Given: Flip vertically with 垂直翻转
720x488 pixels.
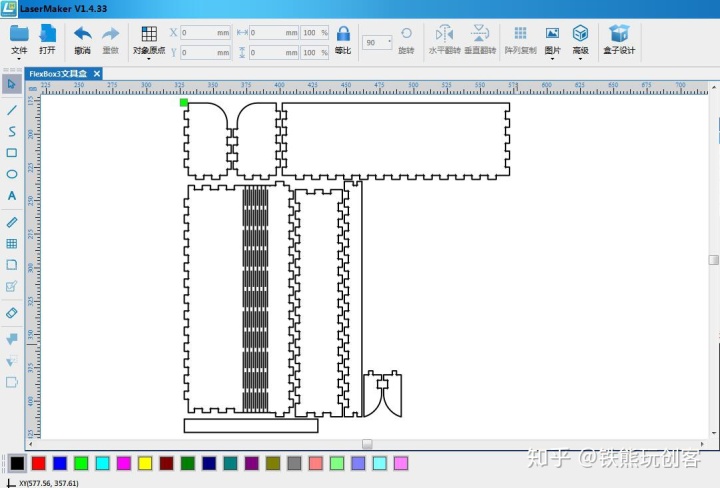Looking at the screenshot, I should click(x=480, y=33).
